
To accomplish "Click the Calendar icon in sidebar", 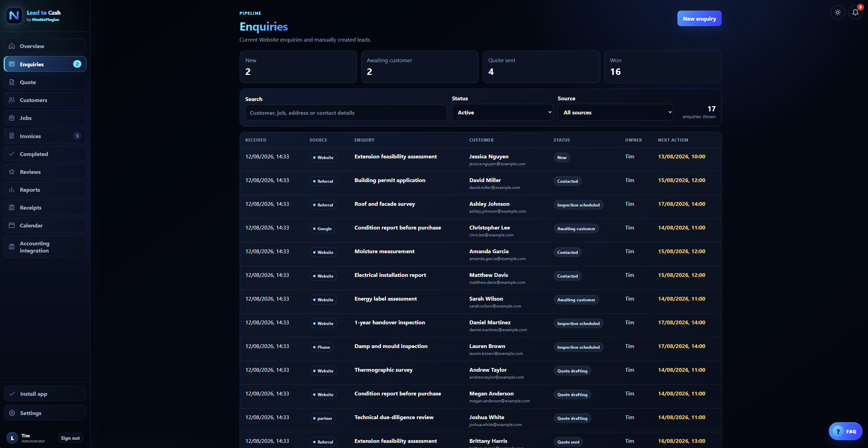I will click(x=12, y=225).
